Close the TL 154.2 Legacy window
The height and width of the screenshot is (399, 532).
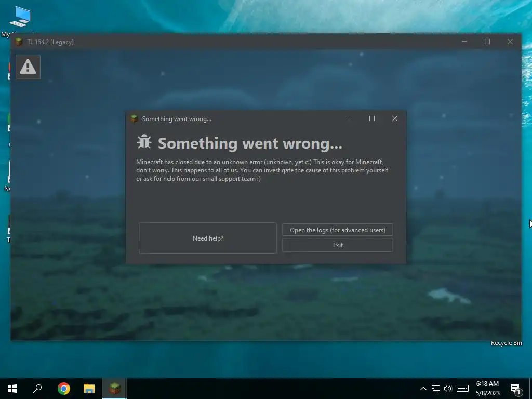coord(510,42)
